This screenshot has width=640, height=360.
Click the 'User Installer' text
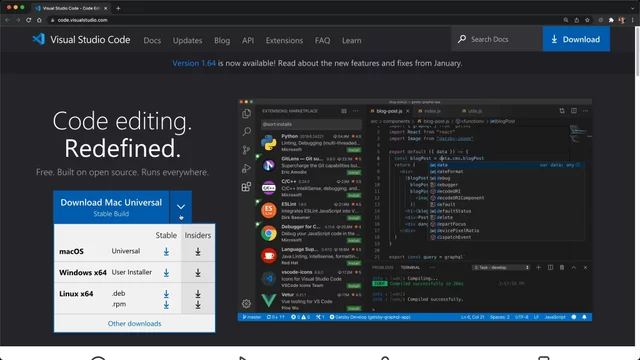coord(132,272)
